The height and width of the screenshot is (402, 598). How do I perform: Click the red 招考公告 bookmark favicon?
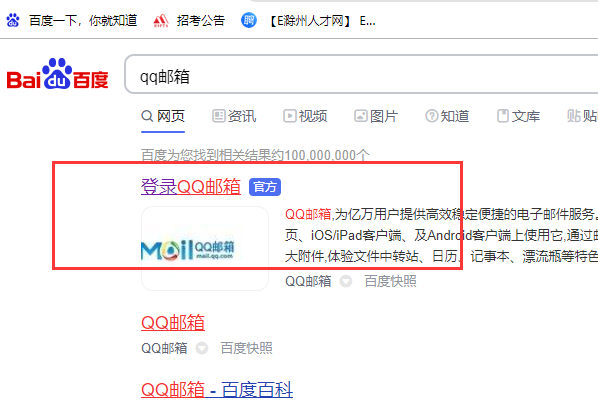pyautogui.click(x=161, y=21)
